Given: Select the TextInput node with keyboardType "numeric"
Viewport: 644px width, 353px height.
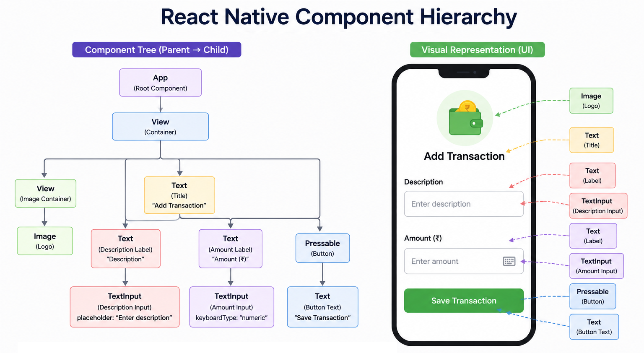Looking at the screenshot, I should coord(232,307).
